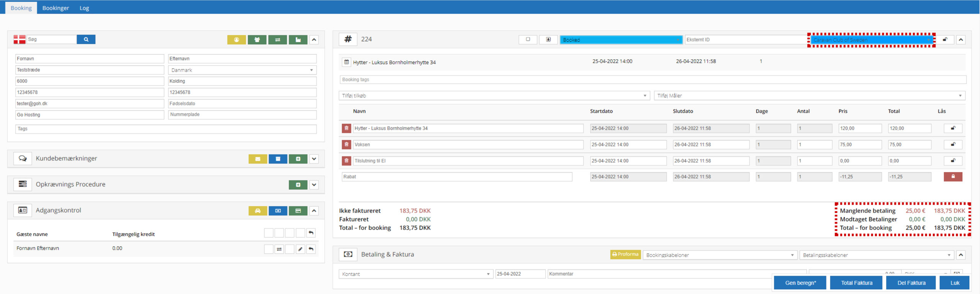980x294 pixels.
Task: Click the yellow Proforma button
Action: [x=625, y=255]
